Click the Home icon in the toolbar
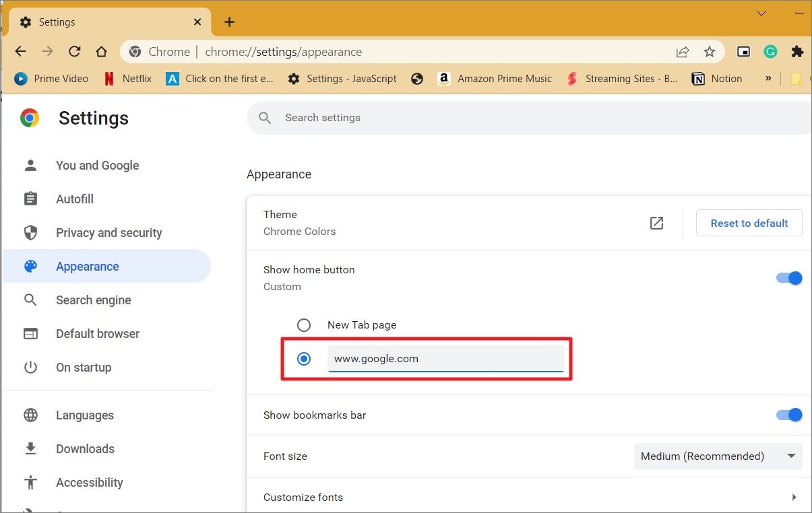This screenshot has width=812, height=513. pos(101,51)
